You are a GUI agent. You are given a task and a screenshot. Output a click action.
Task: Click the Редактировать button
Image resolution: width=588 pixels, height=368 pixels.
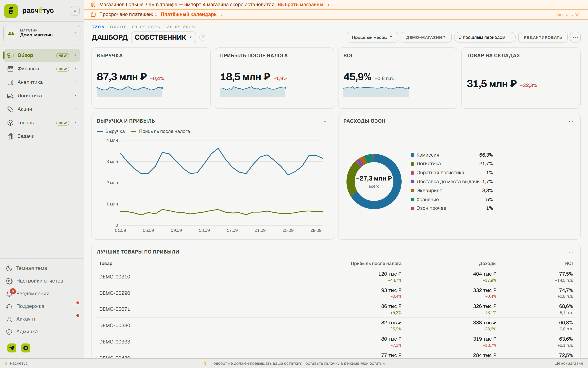click(x=542, y=37)
